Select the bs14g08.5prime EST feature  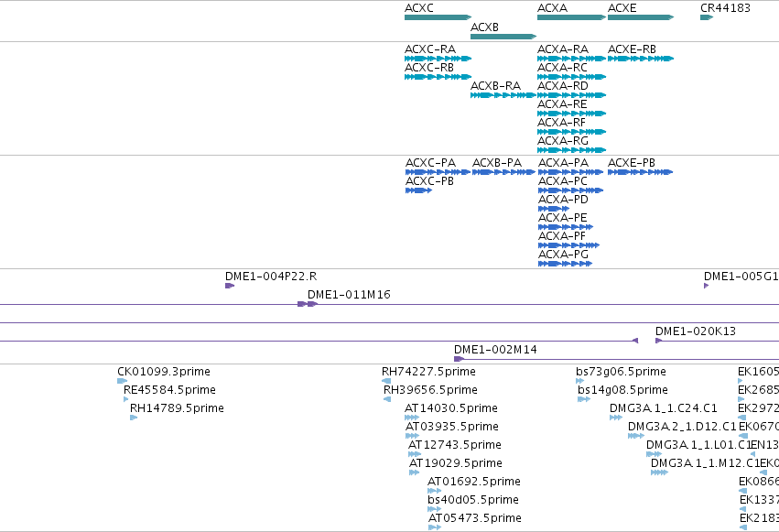click(x=584, y=399)
